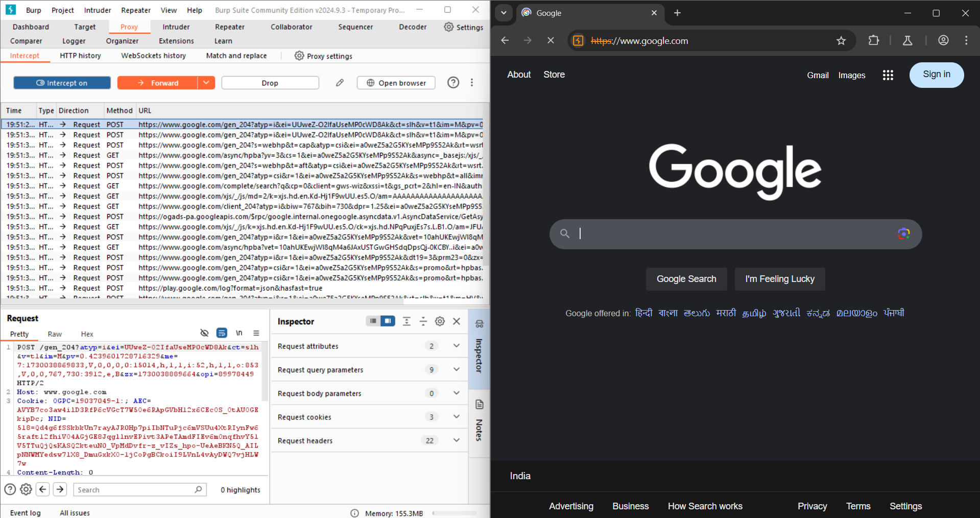Open Chrome's extensions puzzle icon
The height and width of the screenshot is (518, 980).
(874, 40)
